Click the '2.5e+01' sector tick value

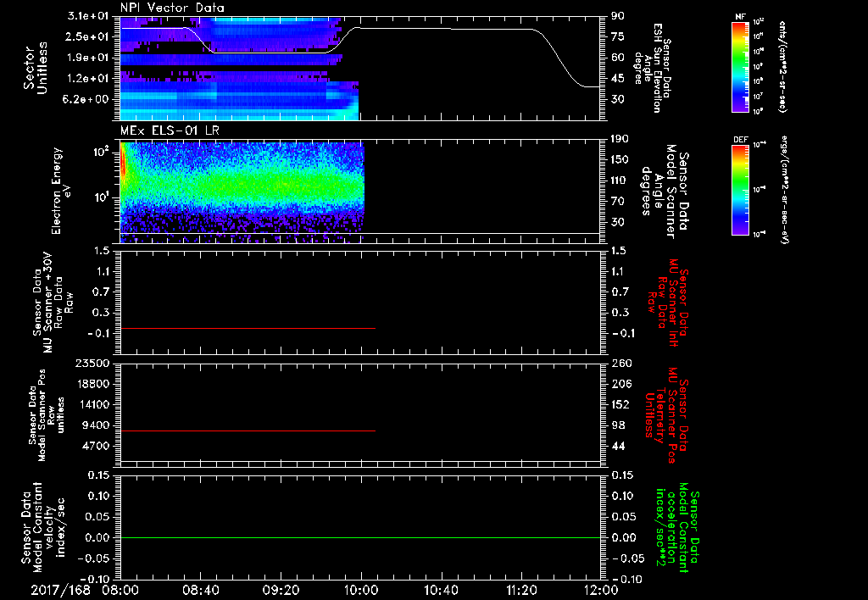(88, 36)
